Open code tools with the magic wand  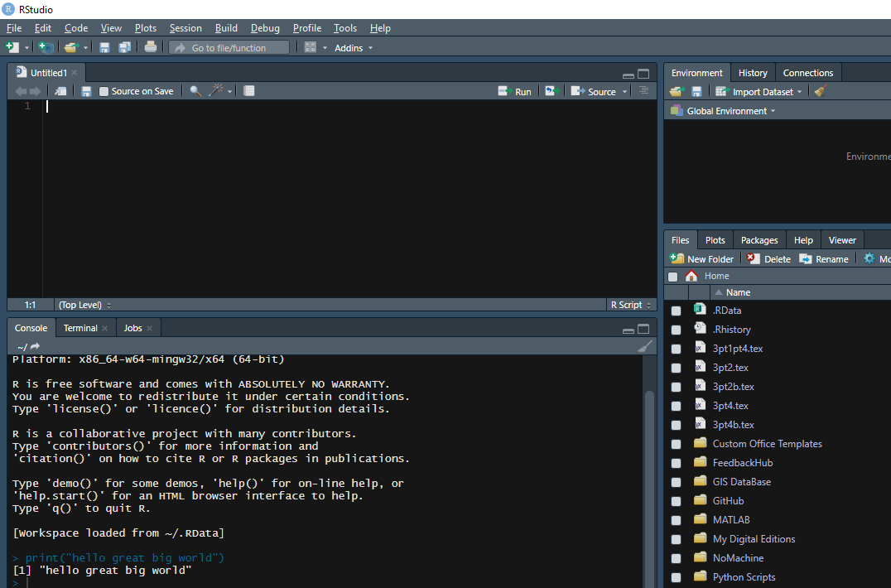tap(216, 90)
